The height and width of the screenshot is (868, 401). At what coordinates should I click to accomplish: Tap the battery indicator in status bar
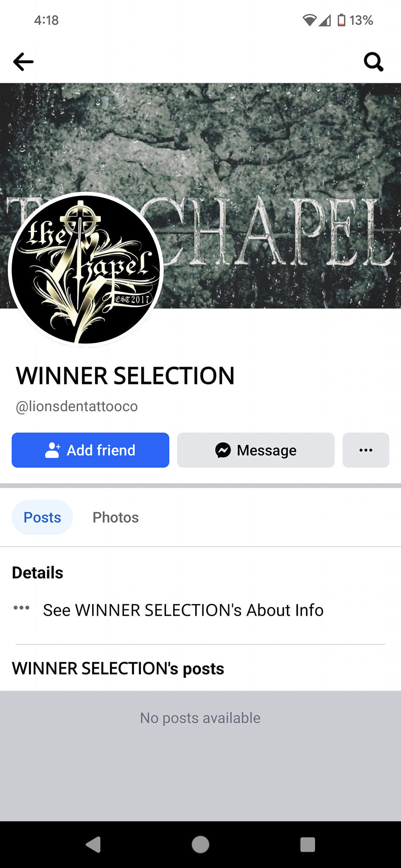coord(342,20)
